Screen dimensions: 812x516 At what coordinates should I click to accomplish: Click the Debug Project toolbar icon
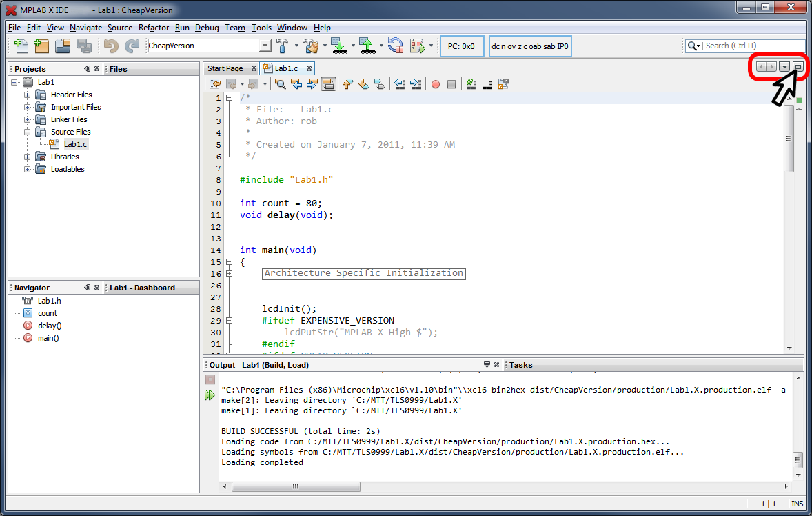click(417, 46)
